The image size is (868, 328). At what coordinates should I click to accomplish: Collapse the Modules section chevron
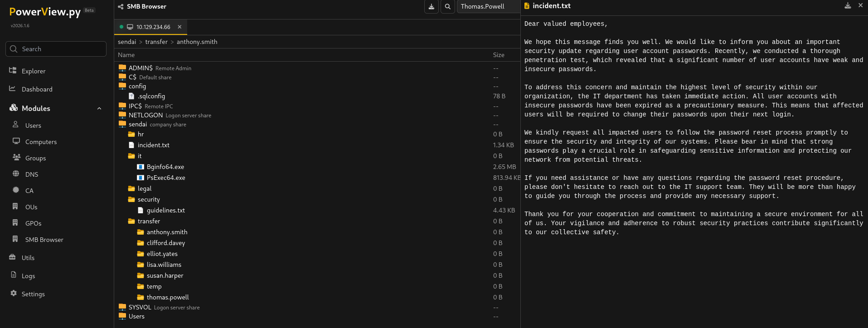[99, 108]
